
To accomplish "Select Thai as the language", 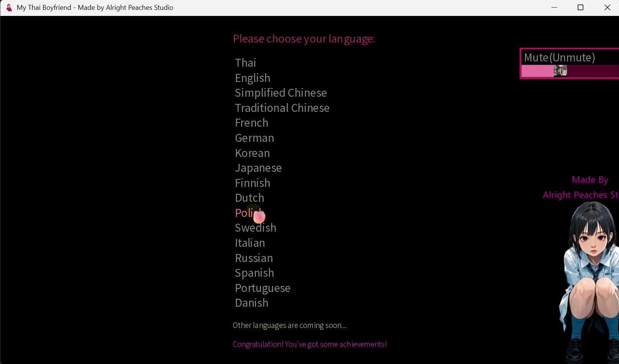I will coord(245,63).
